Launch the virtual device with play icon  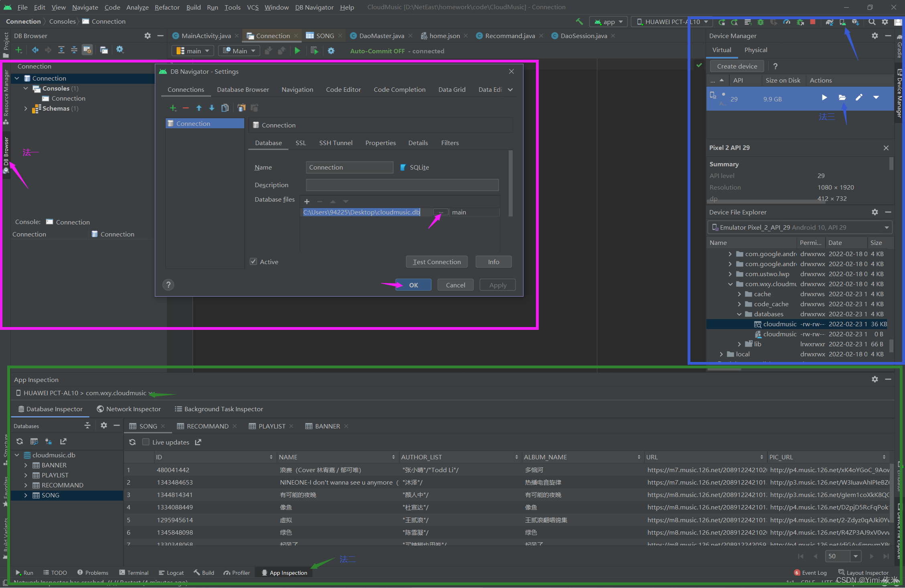pos(824,97)
